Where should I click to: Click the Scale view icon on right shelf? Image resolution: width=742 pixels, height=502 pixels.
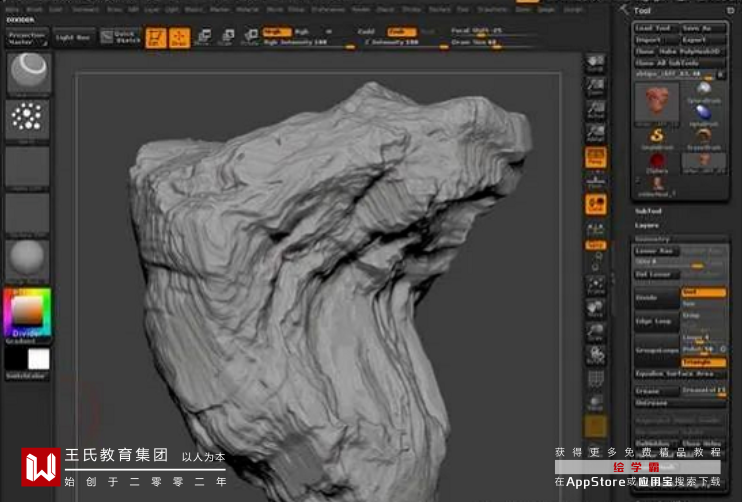[595, 332]
